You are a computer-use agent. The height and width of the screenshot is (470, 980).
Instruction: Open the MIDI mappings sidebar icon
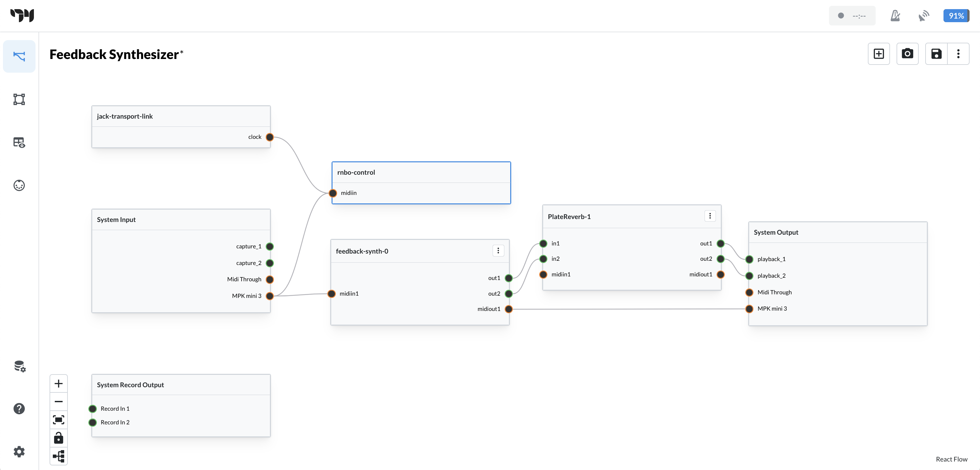click(x=19, y=185)
